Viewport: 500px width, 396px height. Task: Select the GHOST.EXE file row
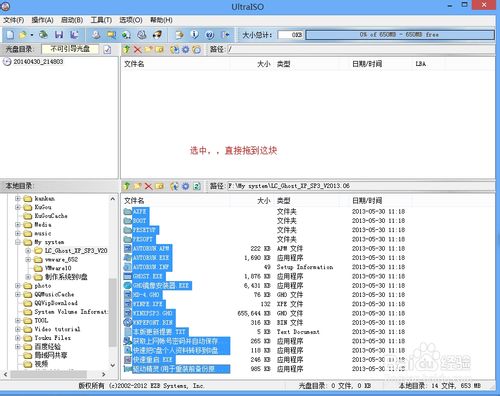coord(148,276)
